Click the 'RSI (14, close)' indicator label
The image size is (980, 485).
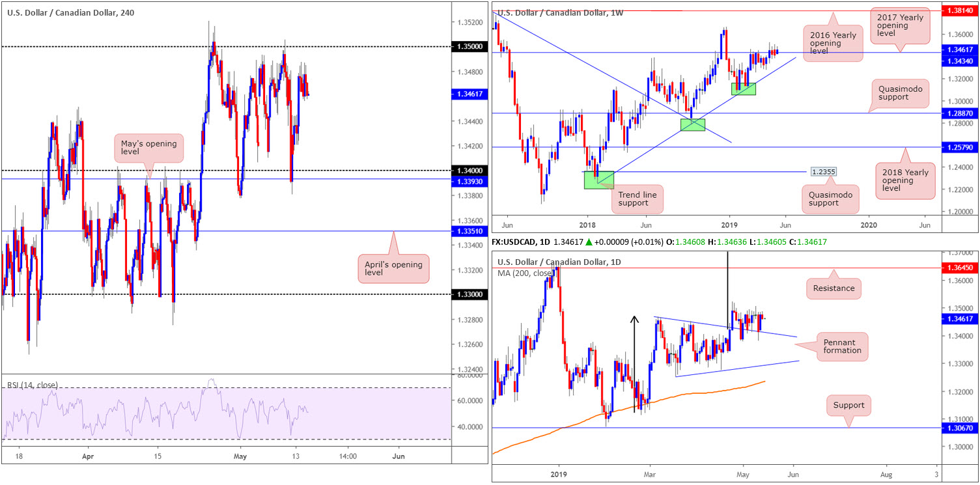pyautogui.click(x=33, y=385)
